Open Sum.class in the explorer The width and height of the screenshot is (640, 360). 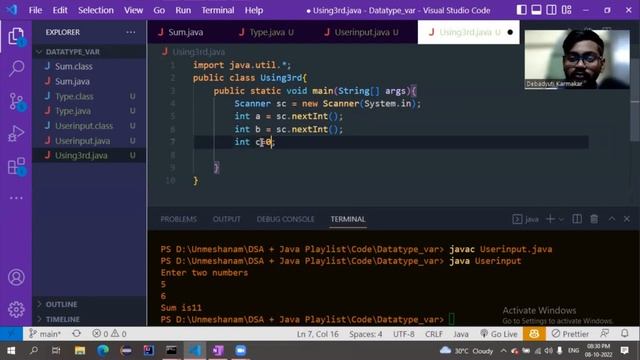click(73, 67)
